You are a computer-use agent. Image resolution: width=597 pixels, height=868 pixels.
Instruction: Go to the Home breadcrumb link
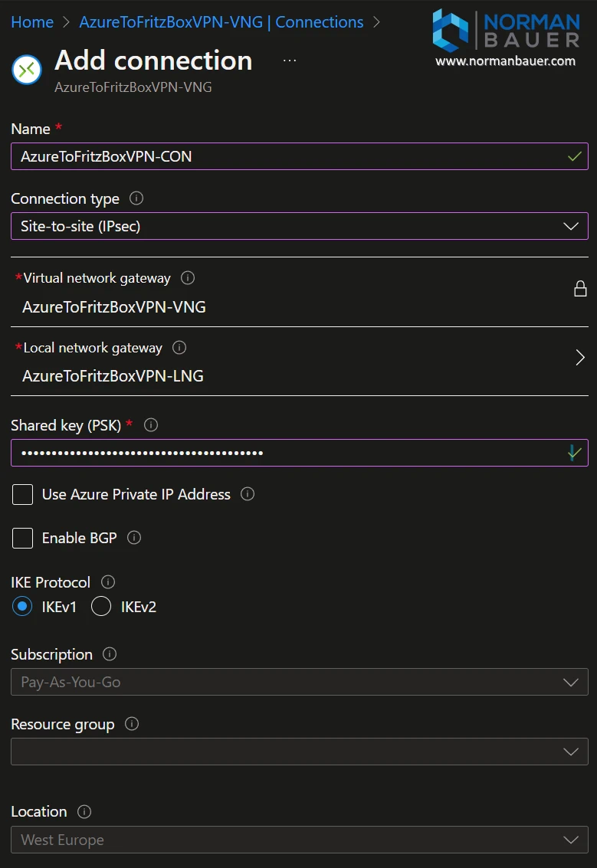tap(32, 22)
